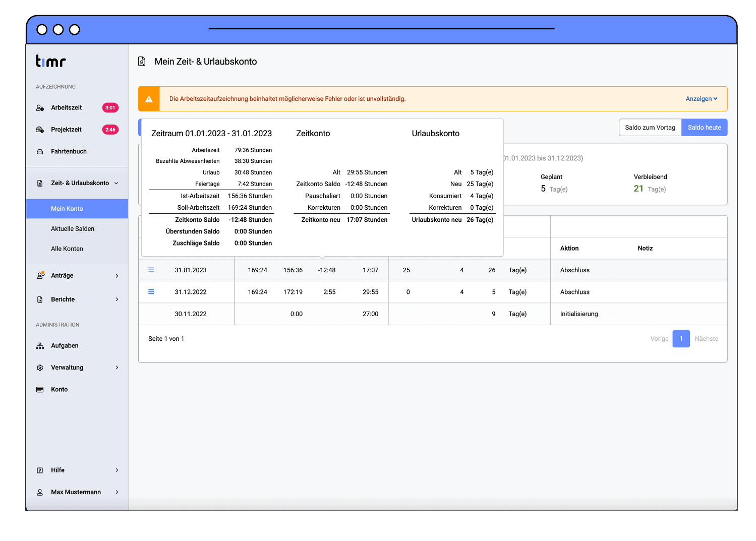This screenshot has height=541, width=756.
Task: Click the Berichte report icon
Action: 40,299
